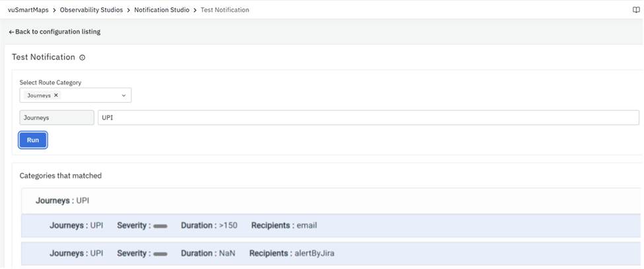Select the matched row with email recipients
644x269 pixels.
pos(330,225)
